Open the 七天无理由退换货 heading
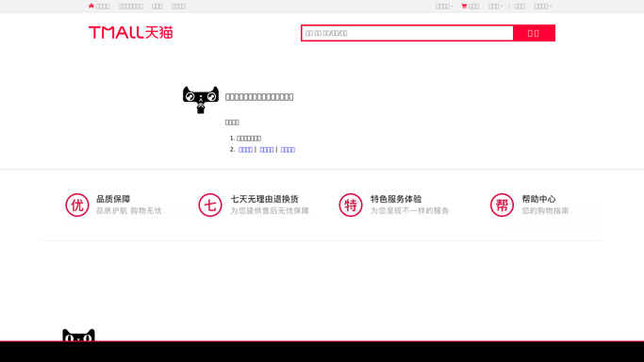This screenshot has height=362, width=644. point(264,199)
